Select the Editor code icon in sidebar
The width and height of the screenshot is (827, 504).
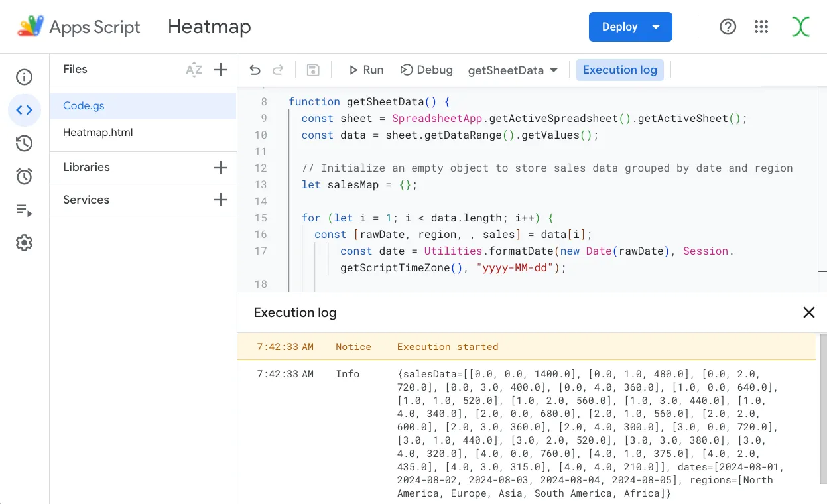tap(25, 110)
